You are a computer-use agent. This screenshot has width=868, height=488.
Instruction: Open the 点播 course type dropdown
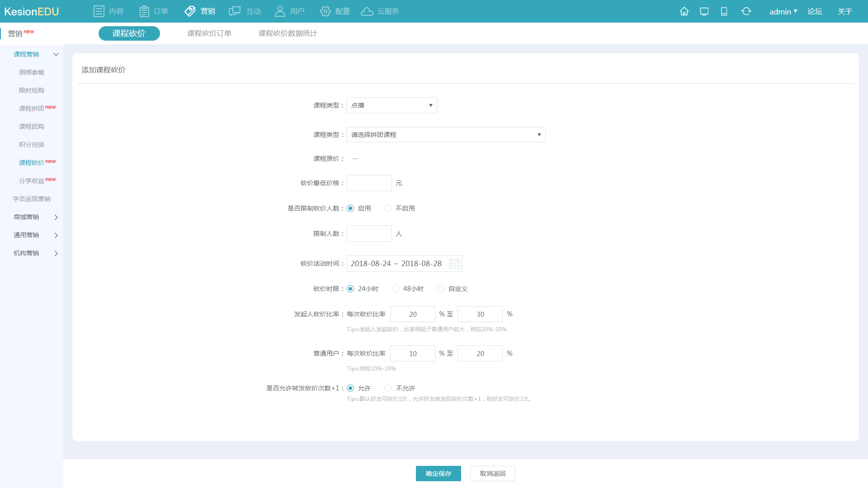(x=392, y=105)
